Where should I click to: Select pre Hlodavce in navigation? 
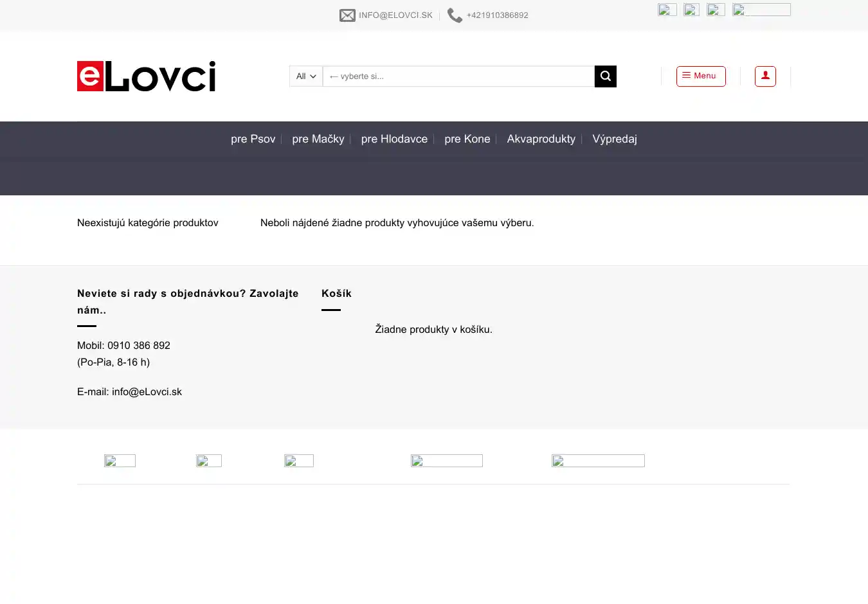click(x=394, y=139)
